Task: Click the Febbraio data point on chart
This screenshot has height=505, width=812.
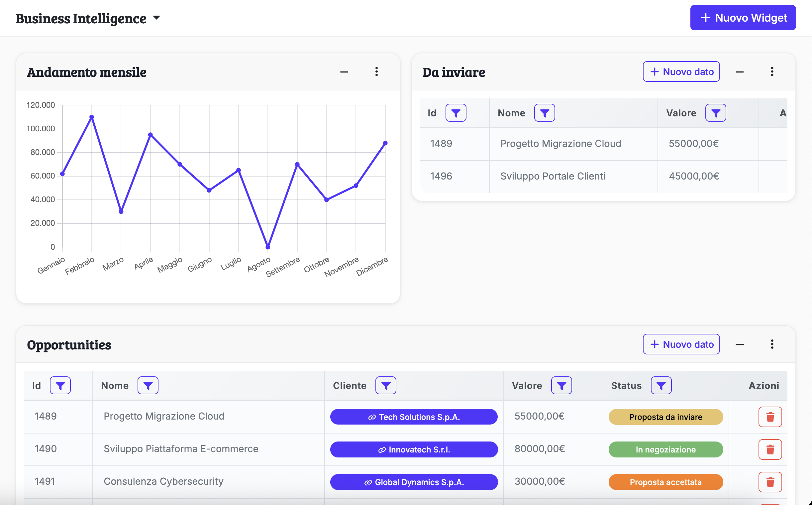Action: pos(92,117)
